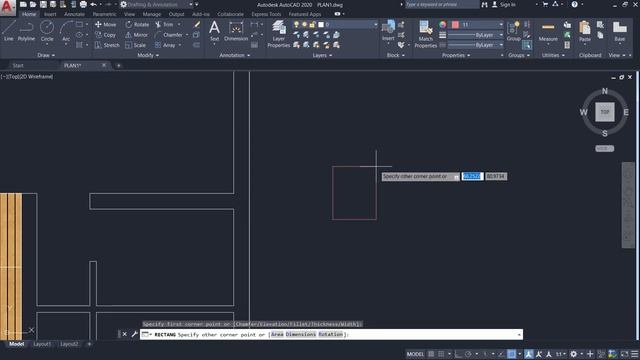Open the Annotate ribbon tab

74,14
